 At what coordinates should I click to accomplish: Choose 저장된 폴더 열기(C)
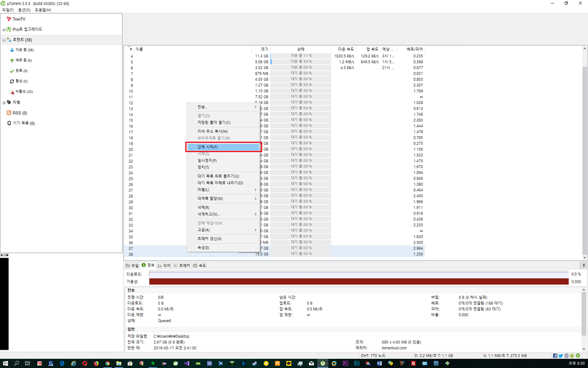223,122
